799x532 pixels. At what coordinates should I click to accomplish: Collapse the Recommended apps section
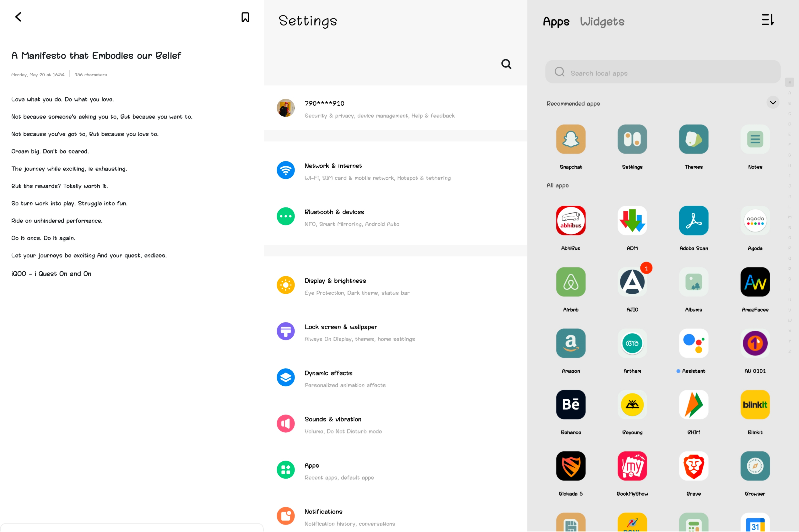click(x=772, y=103)
